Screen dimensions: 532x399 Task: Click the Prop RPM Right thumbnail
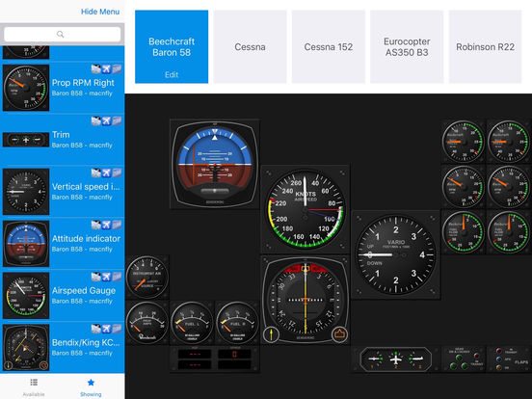(26, 88)
